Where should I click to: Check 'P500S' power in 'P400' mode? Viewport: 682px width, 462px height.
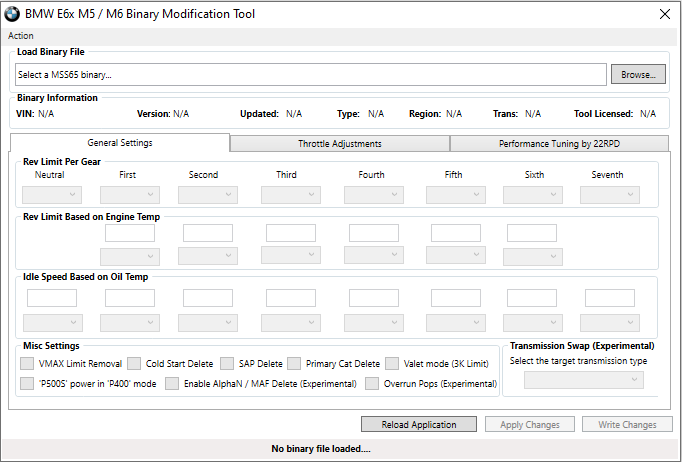(x=27, y=383)
